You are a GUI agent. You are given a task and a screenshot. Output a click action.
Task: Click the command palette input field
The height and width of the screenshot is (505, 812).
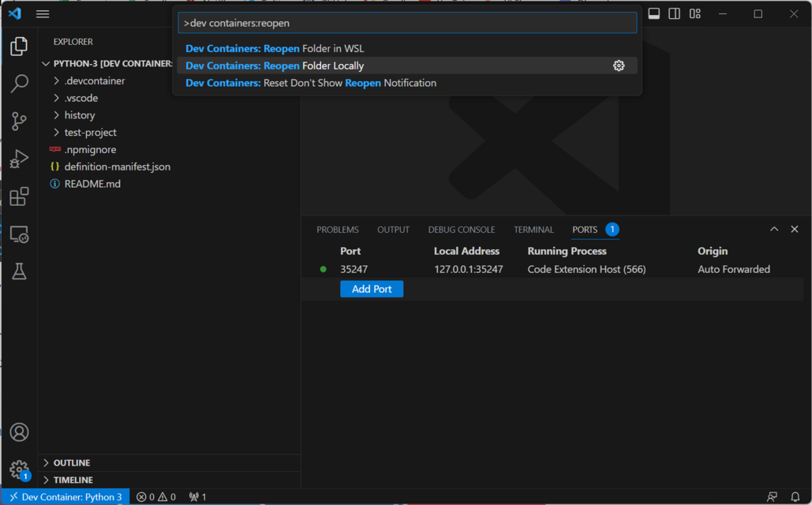(x=406, y=23)
